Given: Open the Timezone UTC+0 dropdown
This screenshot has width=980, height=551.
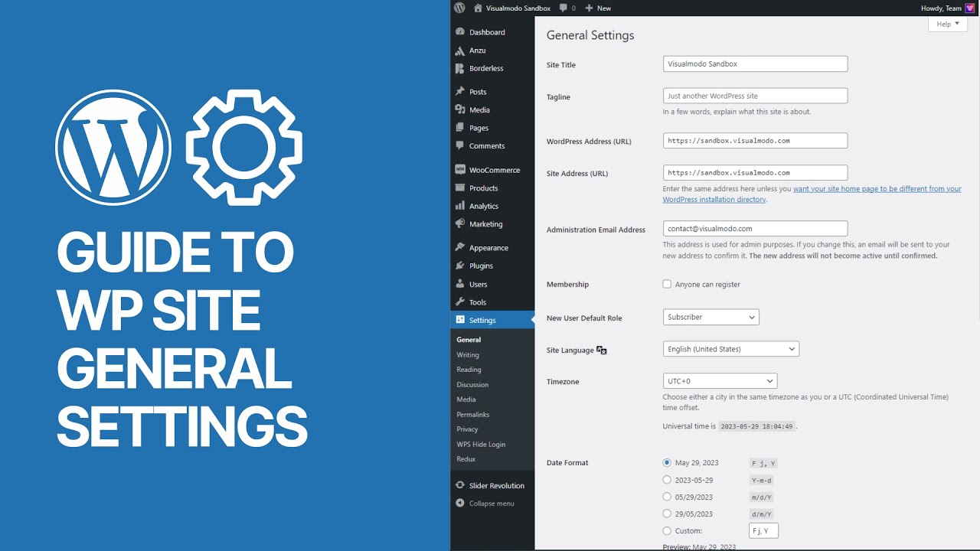Looking at the screenshot, I should tap(720, 381).
